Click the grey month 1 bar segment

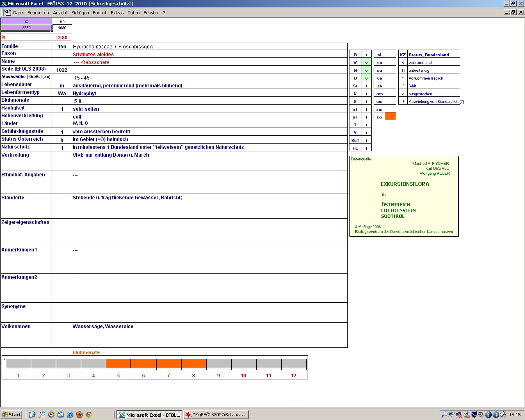pos(18,363)
